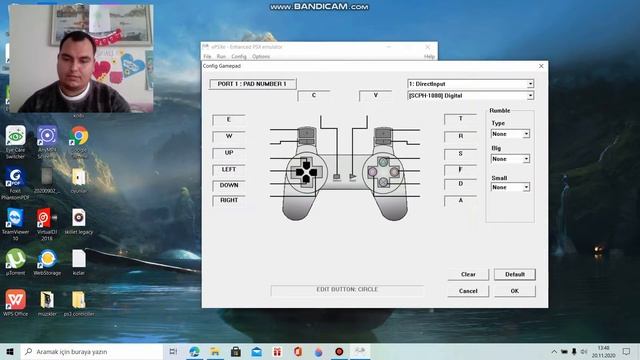Open Config menu in ePSXe window
This screenshot has width=640, height=360.
pos(239,56)
